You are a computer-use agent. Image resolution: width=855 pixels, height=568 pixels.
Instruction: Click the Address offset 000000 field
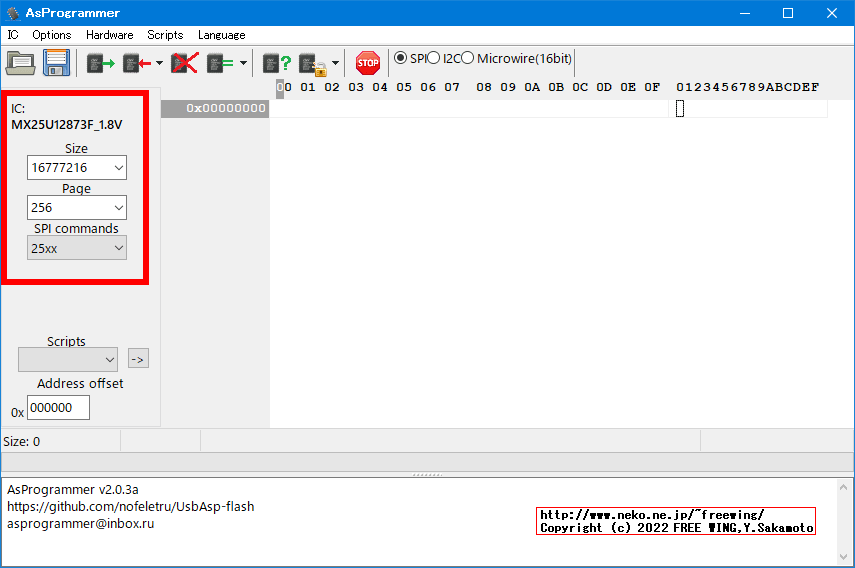58,408
